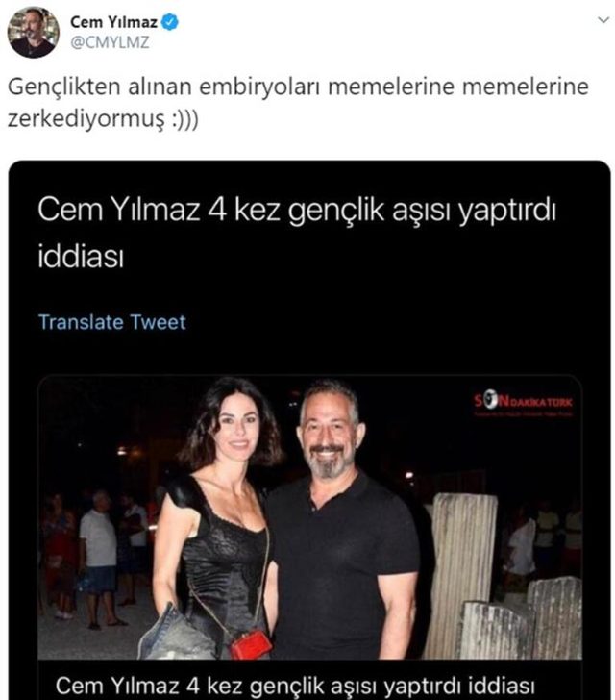Click the Translate Tweet link
615x700 pixels.
click(x=112, y=322)
